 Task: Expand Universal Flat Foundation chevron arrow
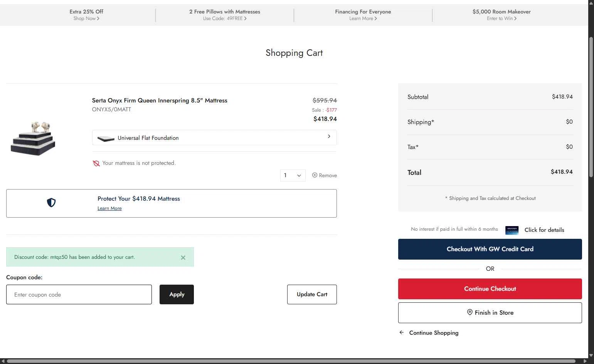point(329,136)
